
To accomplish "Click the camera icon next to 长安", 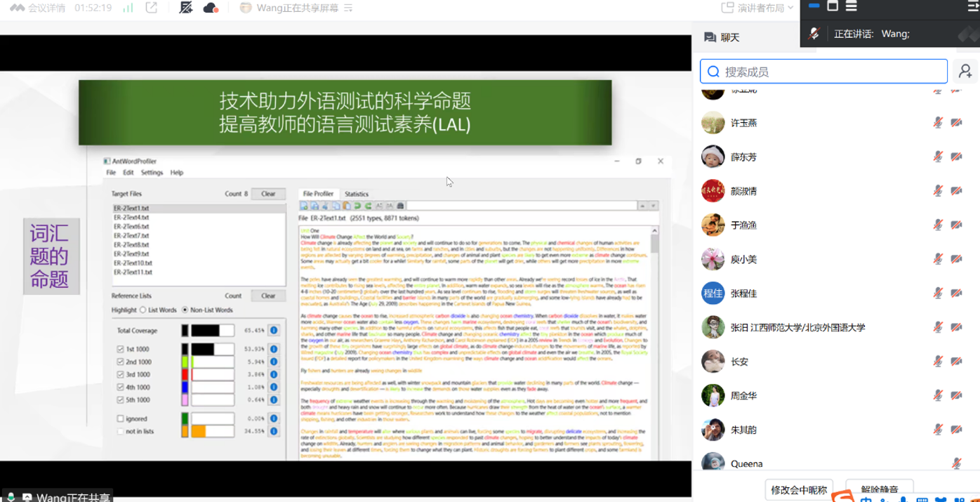I will click(956, 362).
